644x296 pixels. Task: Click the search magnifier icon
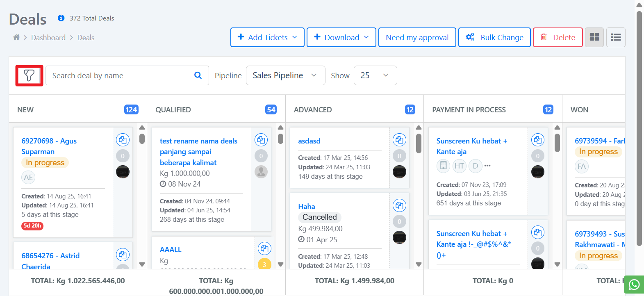pos(198,75)
